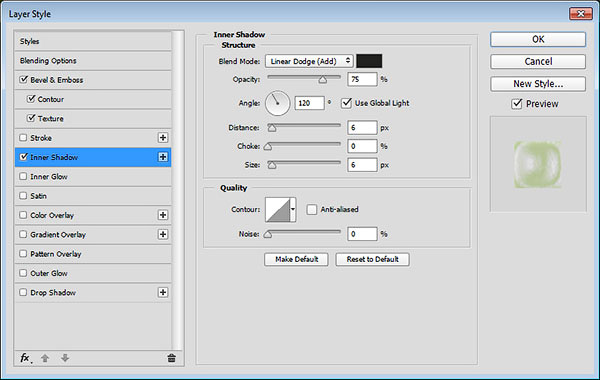
Task: Click the Contour curve thumbnail
Action: click(x=278, y=209)
